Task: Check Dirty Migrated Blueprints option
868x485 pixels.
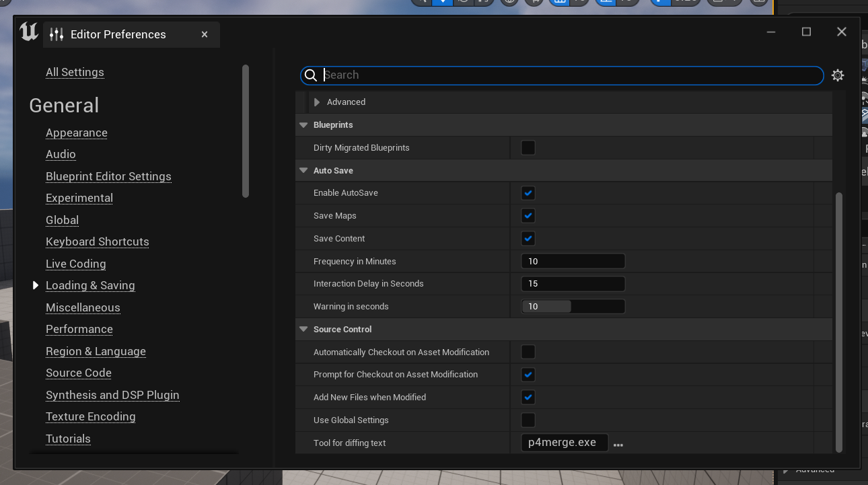Action: pyautogui.click(x=528, y=147)
